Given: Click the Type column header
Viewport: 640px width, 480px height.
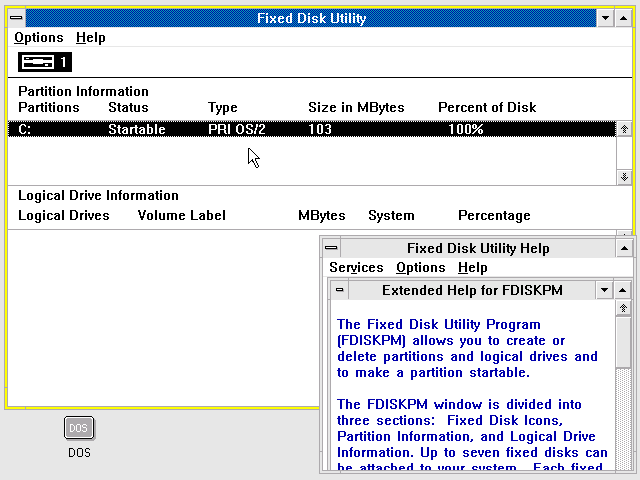Looking at the screenshot, I should (222, 107).
